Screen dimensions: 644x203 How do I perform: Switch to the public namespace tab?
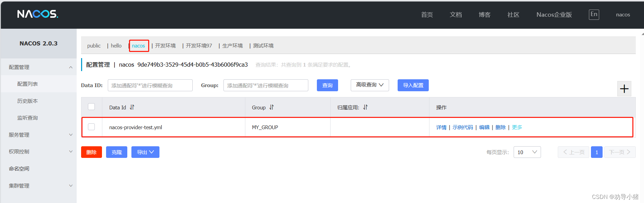[x=94, y=45]
